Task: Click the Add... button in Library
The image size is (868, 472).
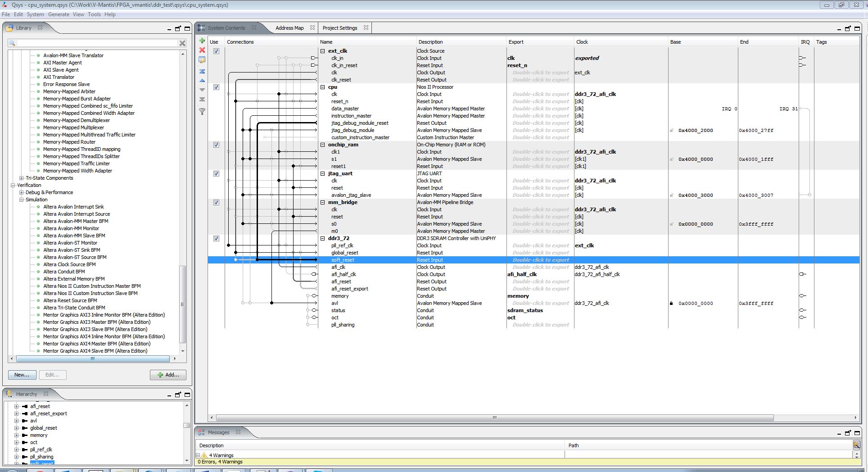Action: pyautogui.click(x=168, y=375)
